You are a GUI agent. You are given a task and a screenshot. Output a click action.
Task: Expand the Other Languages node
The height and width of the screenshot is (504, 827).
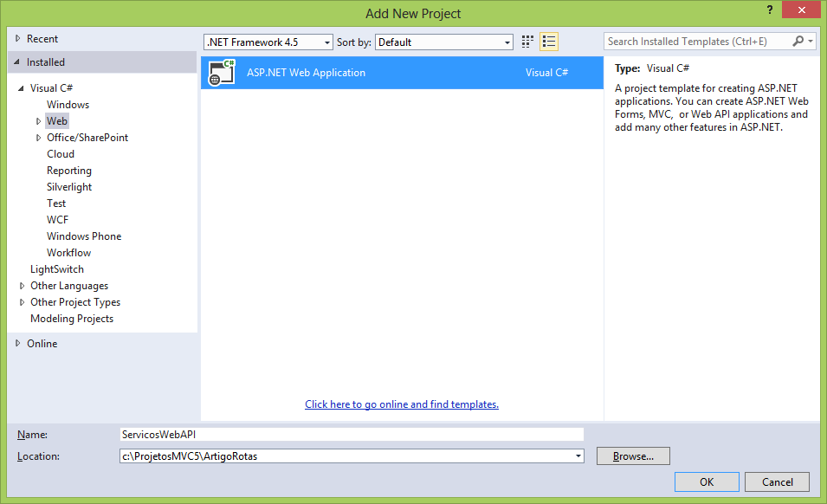click(22, 286)
